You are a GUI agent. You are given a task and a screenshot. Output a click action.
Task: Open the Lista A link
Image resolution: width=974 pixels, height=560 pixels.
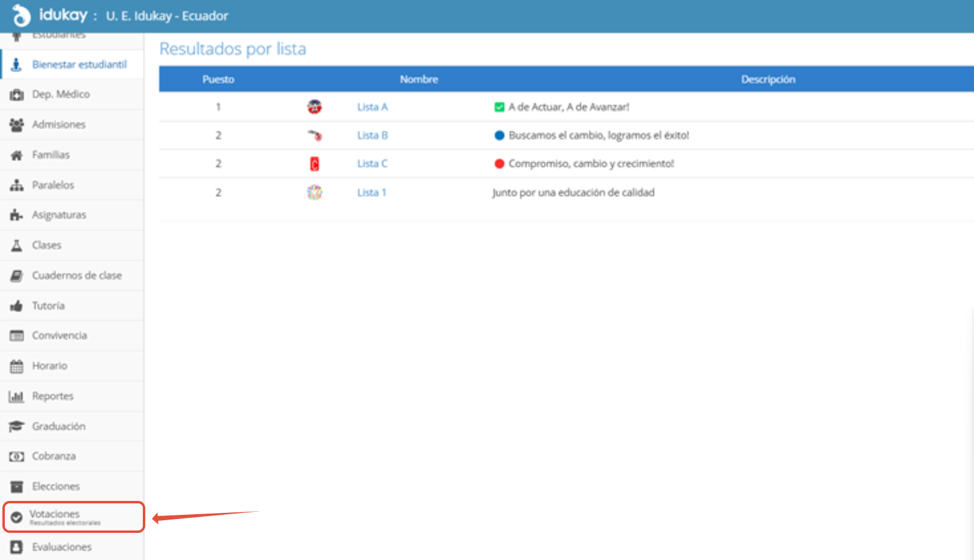(372, 107)
